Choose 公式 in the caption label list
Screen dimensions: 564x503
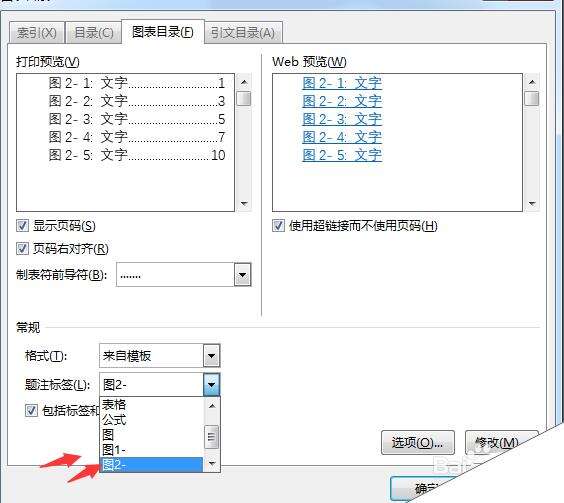coord(151,420)
